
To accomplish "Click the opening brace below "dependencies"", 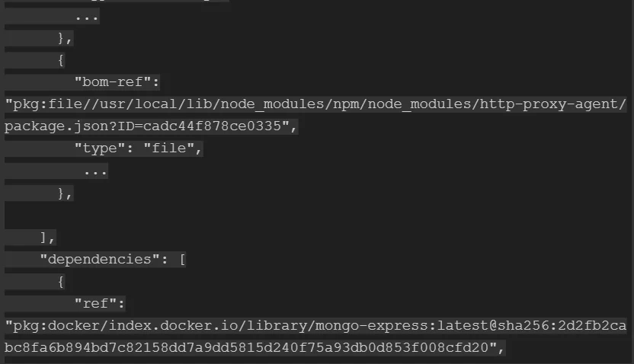I will pos(61,282).
